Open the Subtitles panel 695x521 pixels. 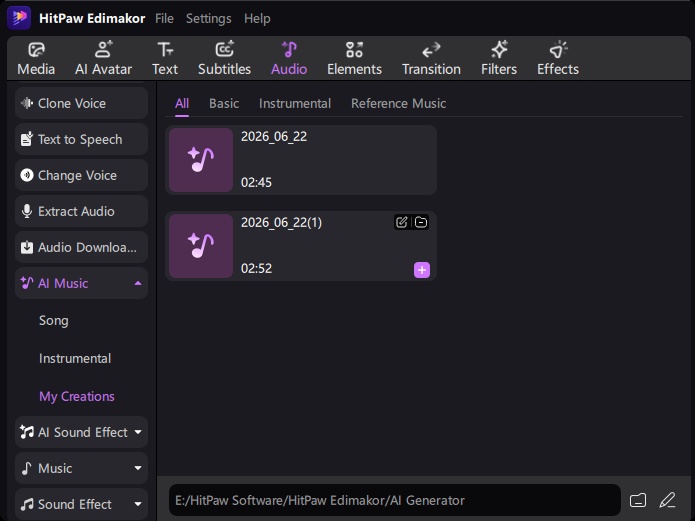(224, 59)
